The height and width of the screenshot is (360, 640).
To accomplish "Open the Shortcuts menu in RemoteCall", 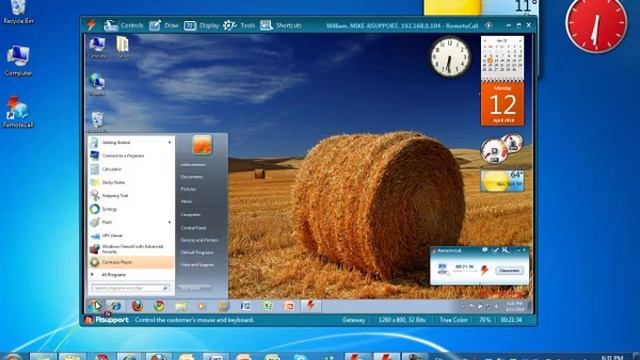I will (x=281, y=25).
